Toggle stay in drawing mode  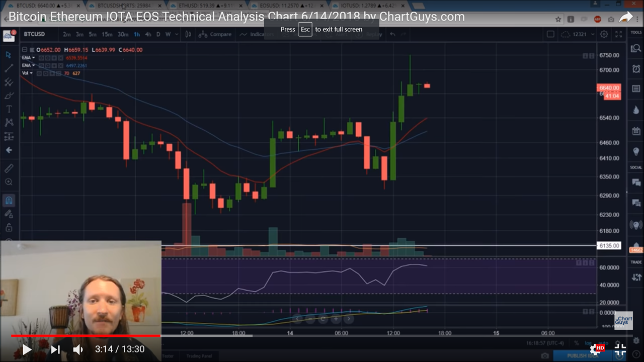pos(9,214)
